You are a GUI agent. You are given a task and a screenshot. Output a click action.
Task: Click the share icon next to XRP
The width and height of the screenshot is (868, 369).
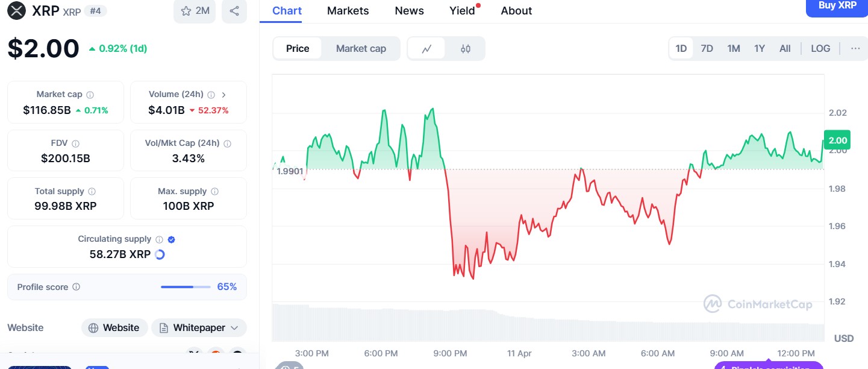234,11
